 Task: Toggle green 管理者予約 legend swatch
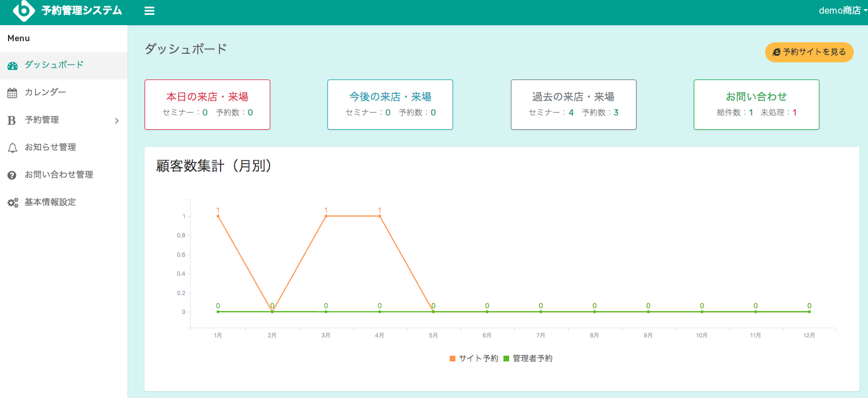(x=506, y=359)
